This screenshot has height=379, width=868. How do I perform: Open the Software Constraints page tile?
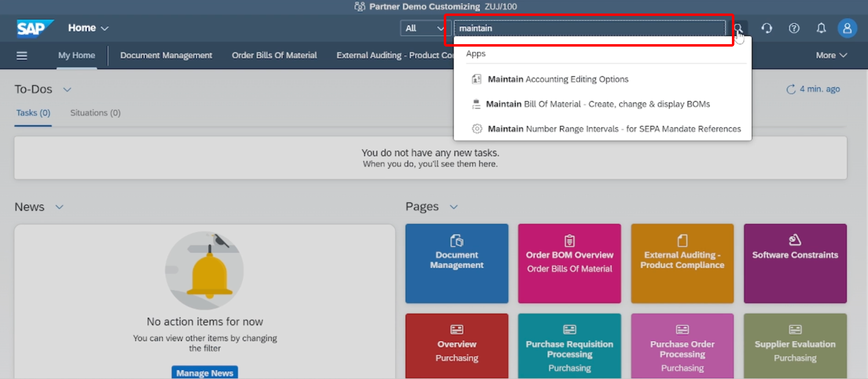pos(795,264)
